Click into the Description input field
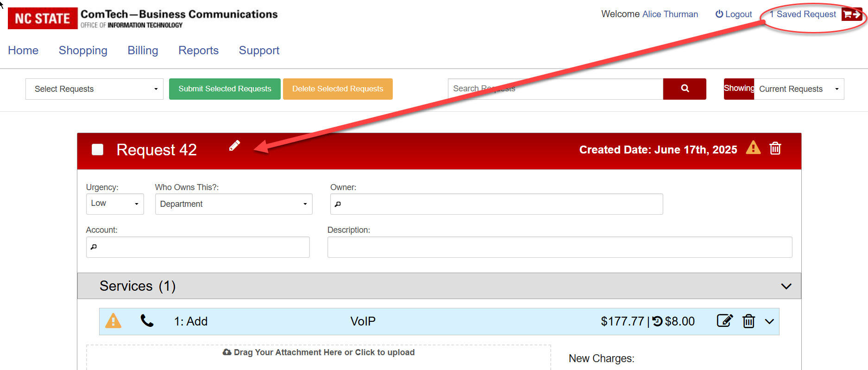This screenshot has width=868, height=370. [560, 247]
